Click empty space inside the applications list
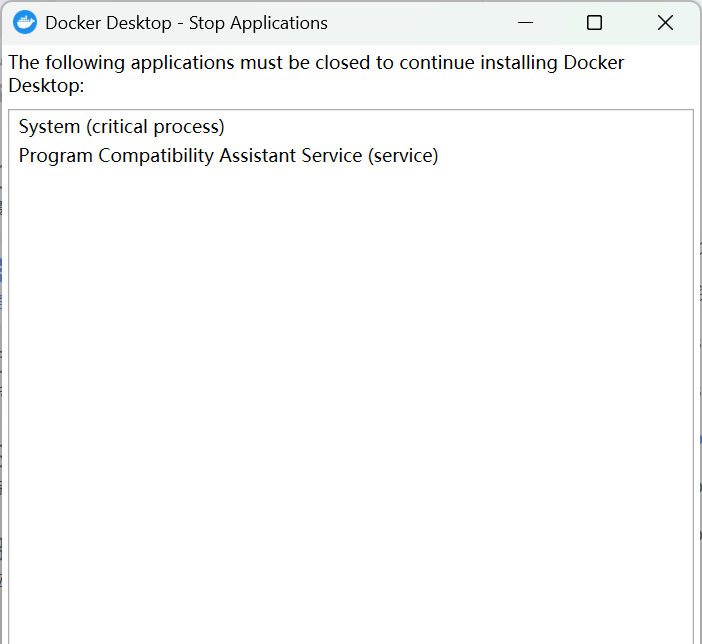 point(350,400)
